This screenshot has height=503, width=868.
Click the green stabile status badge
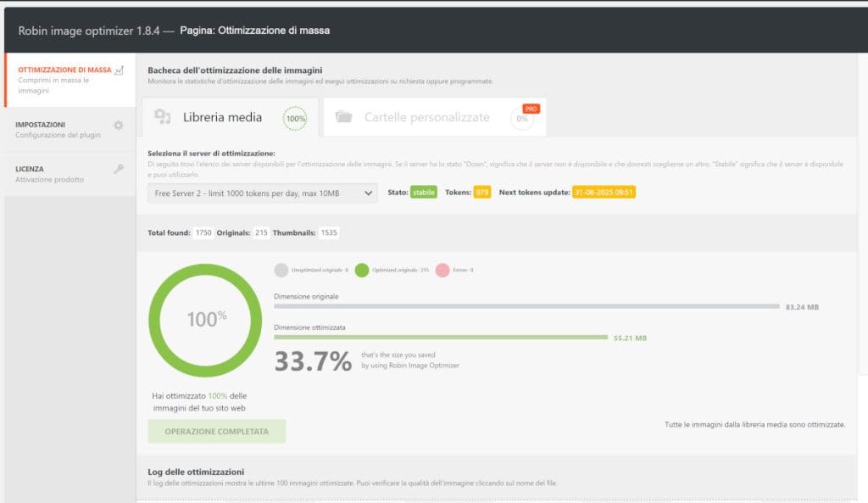(424, 193)
